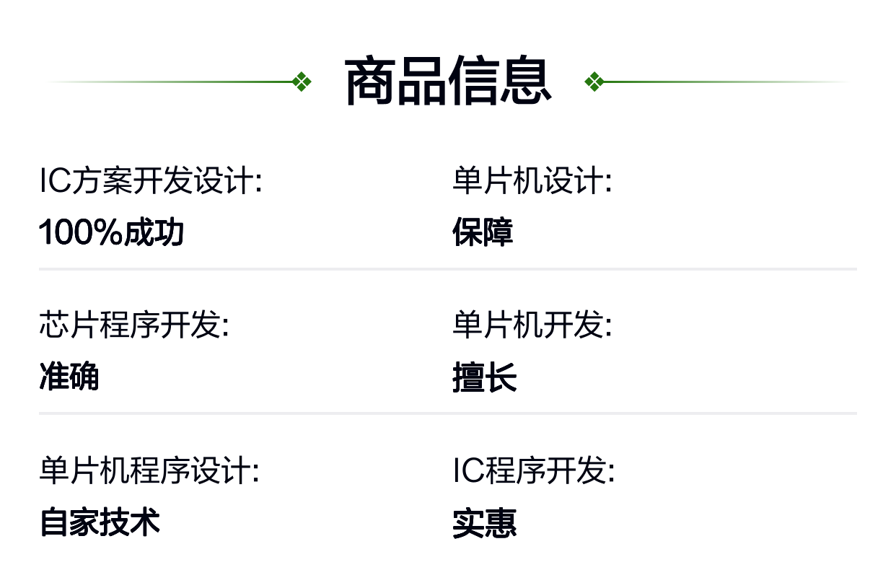896x588 pixels.
Task: Click the 100%成功 value
Action: 112,233
